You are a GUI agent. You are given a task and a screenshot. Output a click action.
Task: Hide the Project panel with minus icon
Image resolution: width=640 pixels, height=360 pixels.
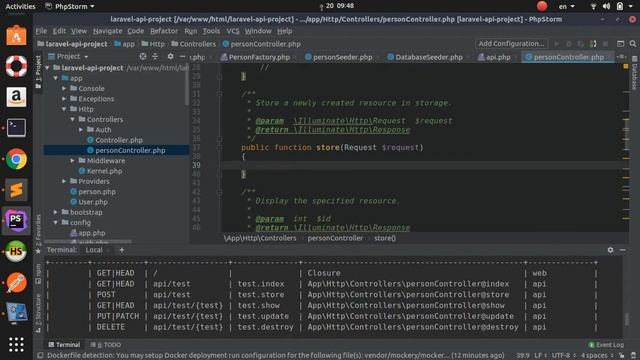(182, 56)
